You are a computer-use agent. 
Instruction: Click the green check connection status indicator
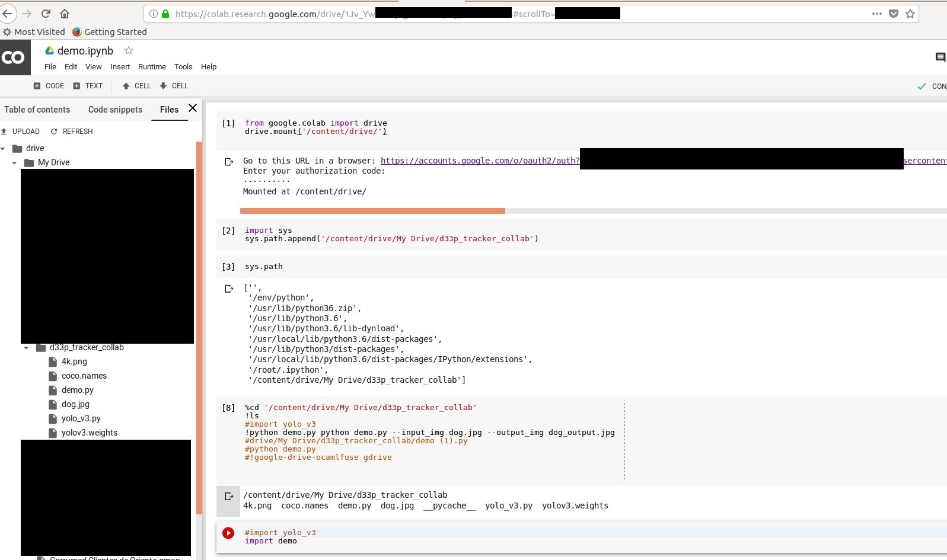point(922,87)
